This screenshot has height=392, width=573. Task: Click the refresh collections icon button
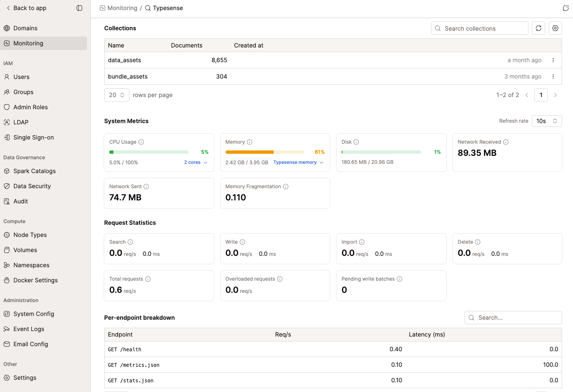click(x=539, y=28)
